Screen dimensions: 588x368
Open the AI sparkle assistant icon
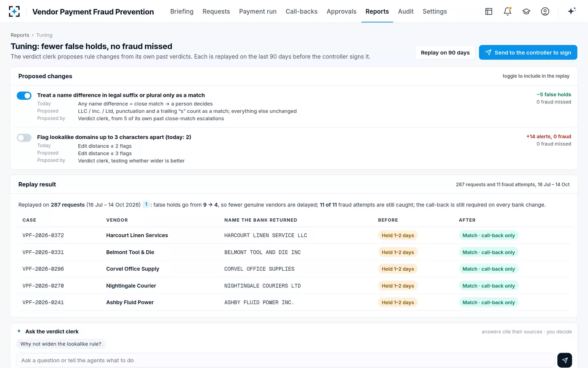(572, 11)
